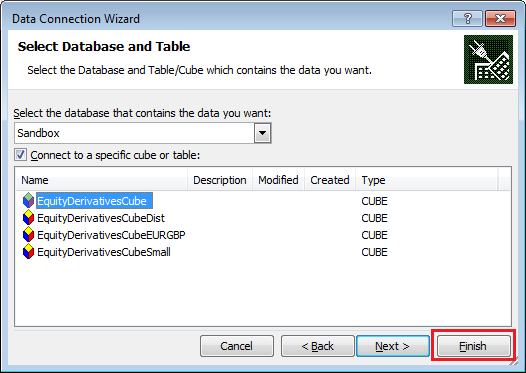Uncheck Connect to a specific cube or table

point(20,155)
